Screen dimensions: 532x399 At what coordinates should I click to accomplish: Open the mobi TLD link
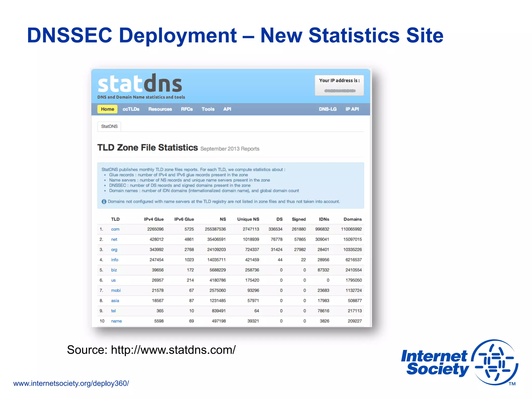116,290
